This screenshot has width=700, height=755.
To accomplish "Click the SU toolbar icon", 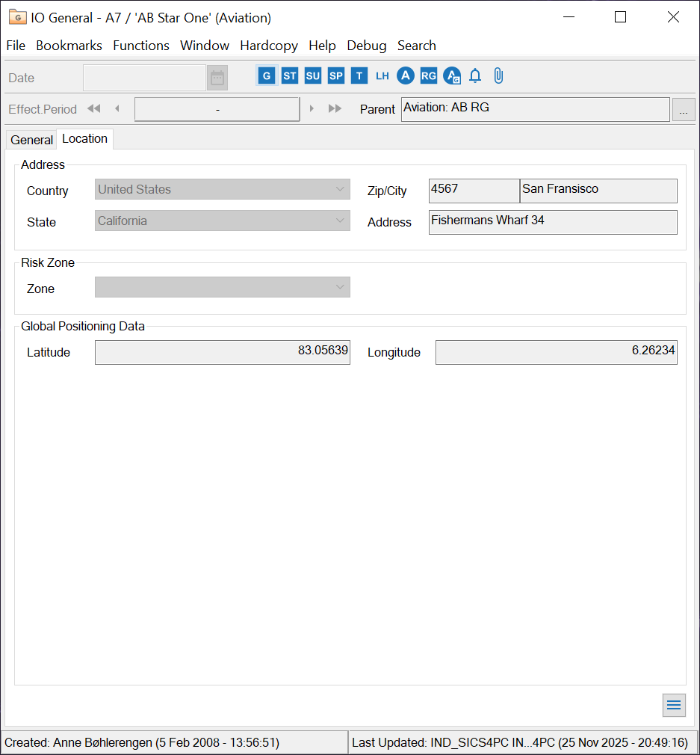I will (x=313, y=76).
